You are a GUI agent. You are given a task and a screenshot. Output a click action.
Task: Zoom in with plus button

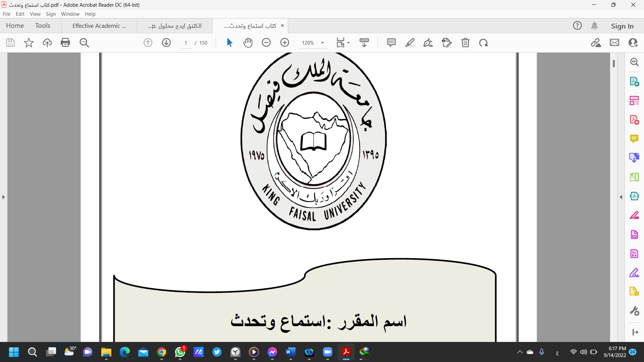coord(285,43)
